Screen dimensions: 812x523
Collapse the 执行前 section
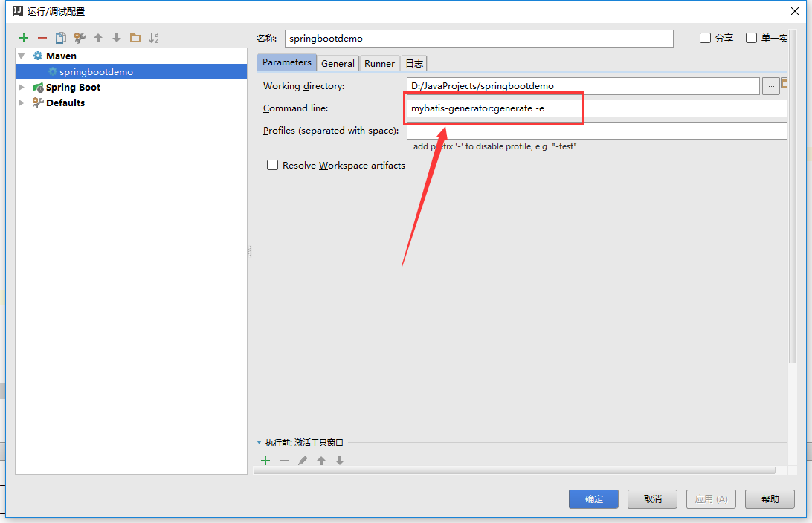[259, 443]
